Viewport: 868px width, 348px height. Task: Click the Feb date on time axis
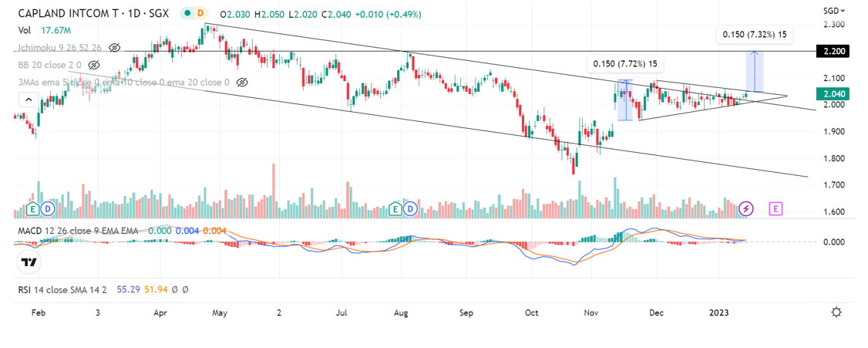coord(38,313)
